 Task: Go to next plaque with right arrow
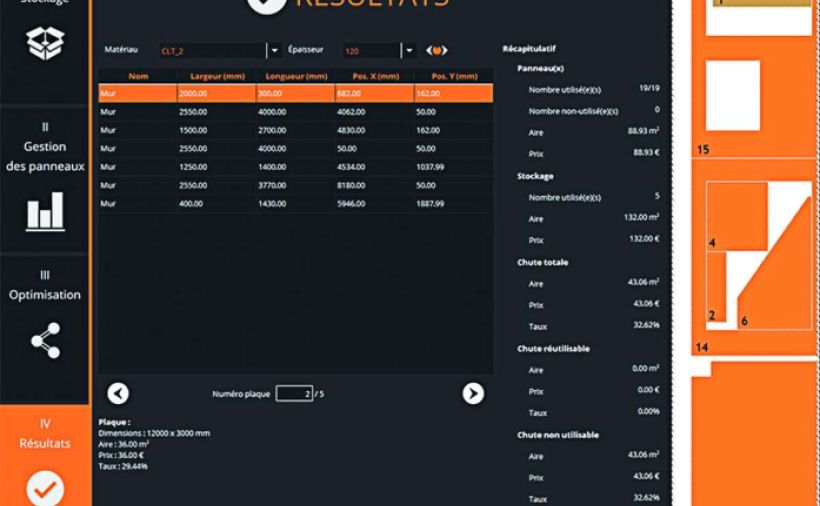[x=473, y=394]
